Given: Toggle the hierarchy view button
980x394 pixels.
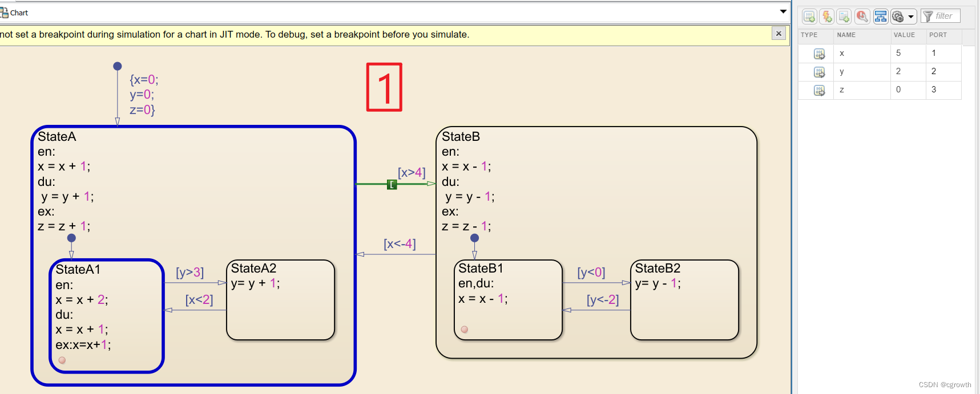Looking at the screenshot, I should coord(881,17).
